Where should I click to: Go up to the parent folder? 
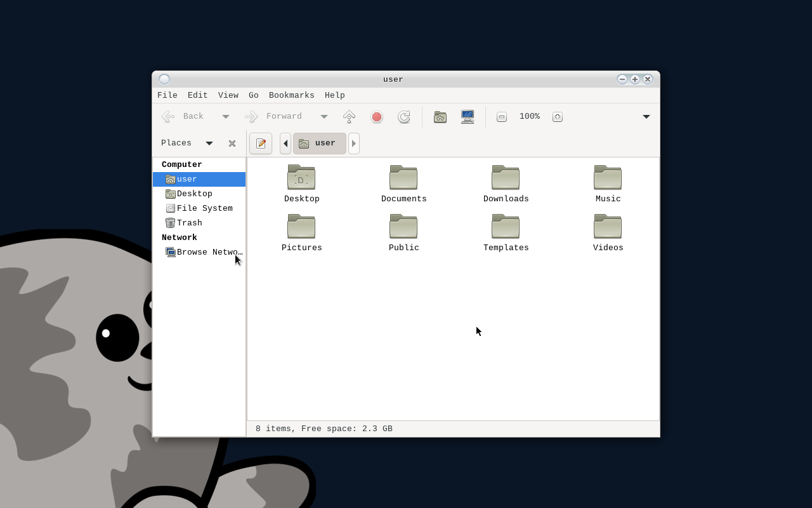click(349, 117)
